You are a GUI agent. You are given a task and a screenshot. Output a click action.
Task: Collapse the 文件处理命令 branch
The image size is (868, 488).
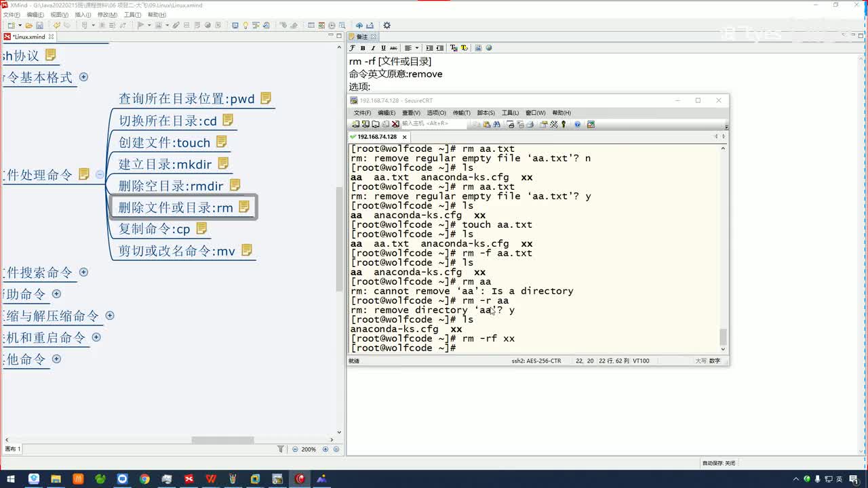pos(100,175)
